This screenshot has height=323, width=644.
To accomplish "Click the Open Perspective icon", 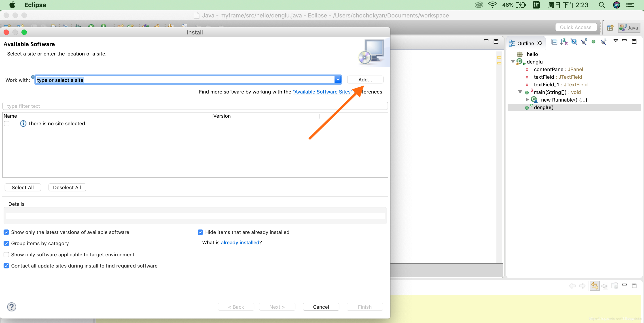I will tap(610, 28).
